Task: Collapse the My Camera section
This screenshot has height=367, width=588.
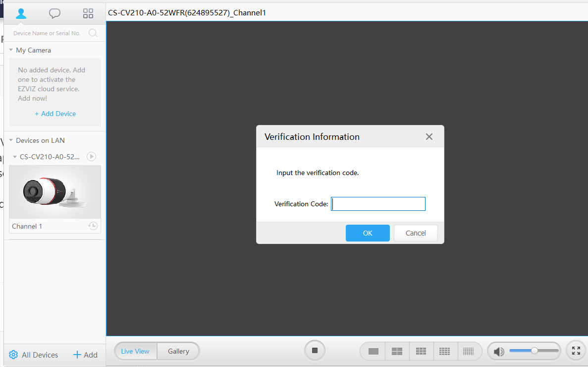Action: click(11, 50)
